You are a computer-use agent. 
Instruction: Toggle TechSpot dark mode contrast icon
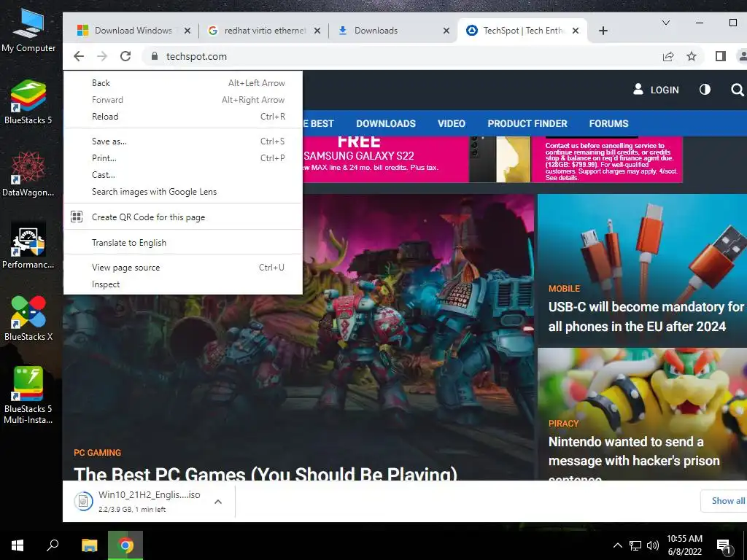pos(705,90)
